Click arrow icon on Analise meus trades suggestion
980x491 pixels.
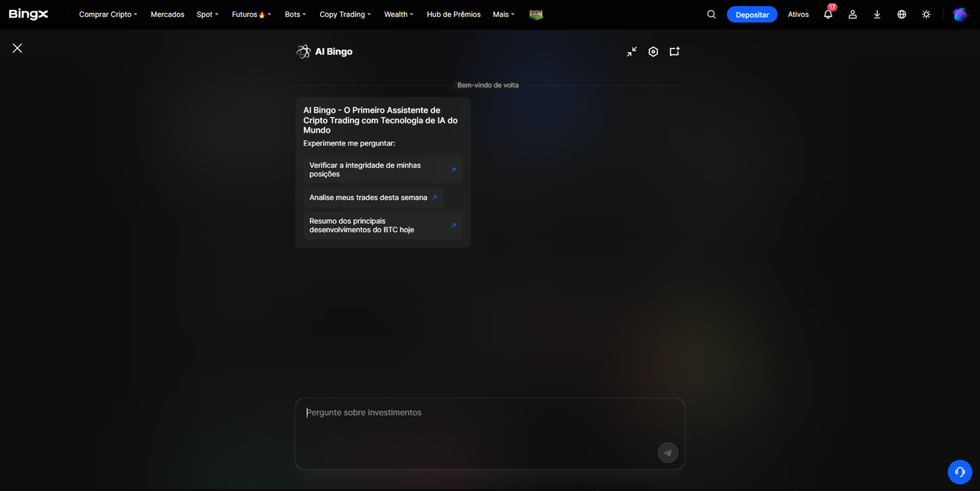click(x=434, y=197)
